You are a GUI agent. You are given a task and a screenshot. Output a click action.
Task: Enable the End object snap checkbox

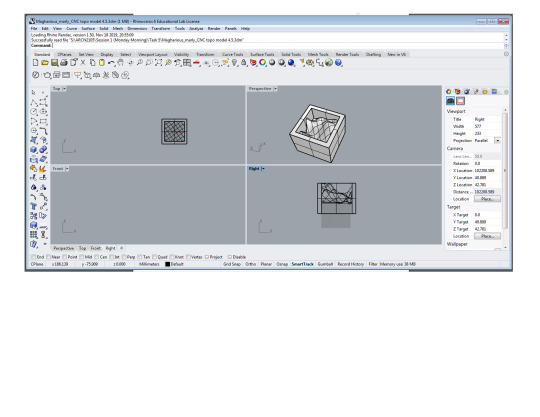33,257
